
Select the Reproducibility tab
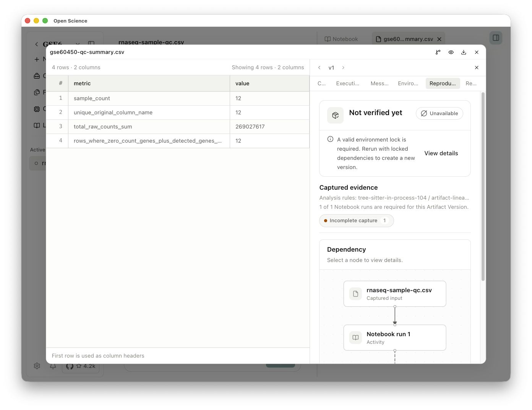click(x=443, y=83)
